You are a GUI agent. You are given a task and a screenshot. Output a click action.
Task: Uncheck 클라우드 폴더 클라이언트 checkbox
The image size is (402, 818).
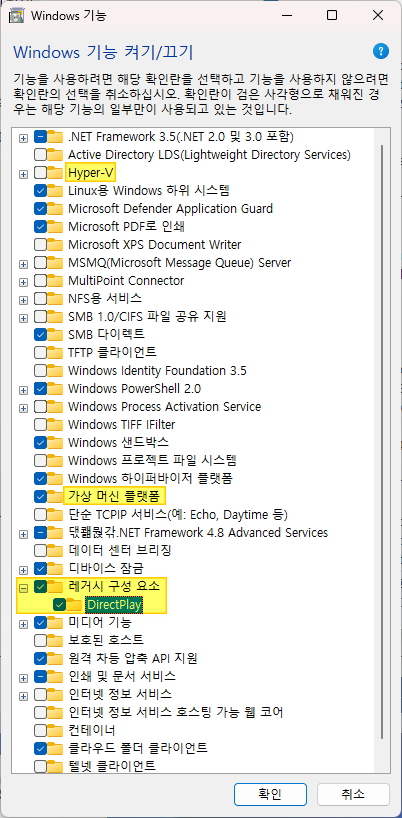tap(40, 748)
